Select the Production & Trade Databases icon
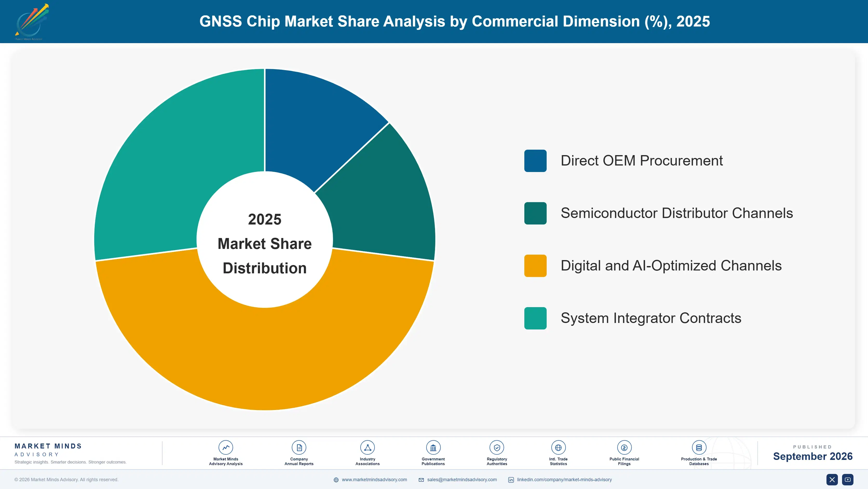The height and width of the screenshot is (489, 868). [699, 447]
